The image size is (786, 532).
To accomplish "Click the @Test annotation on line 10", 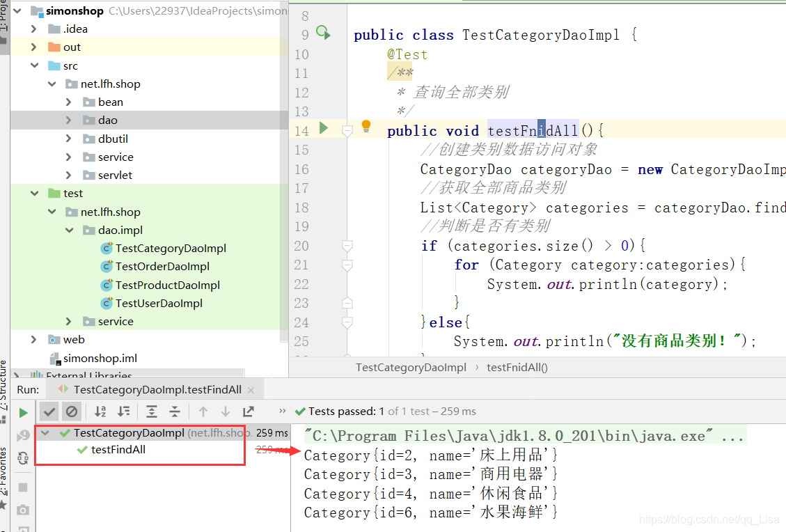I will pos(407,54).
